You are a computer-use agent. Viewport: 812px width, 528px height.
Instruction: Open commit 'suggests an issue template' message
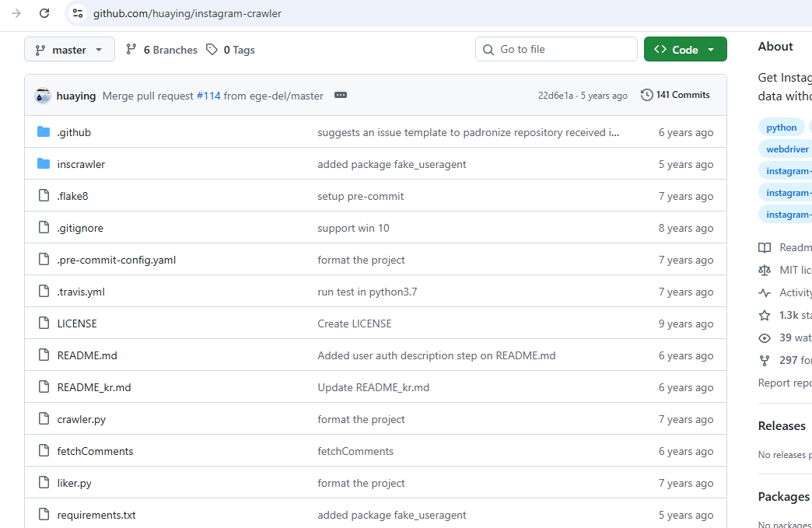[x=468, y=132]
